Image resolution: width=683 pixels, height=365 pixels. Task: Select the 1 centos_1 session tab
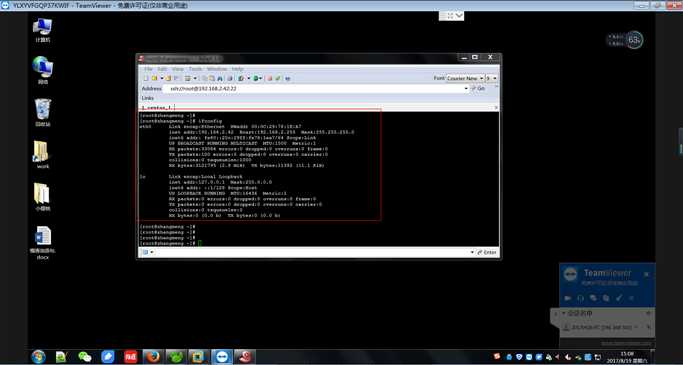click(x=157, y=107)
